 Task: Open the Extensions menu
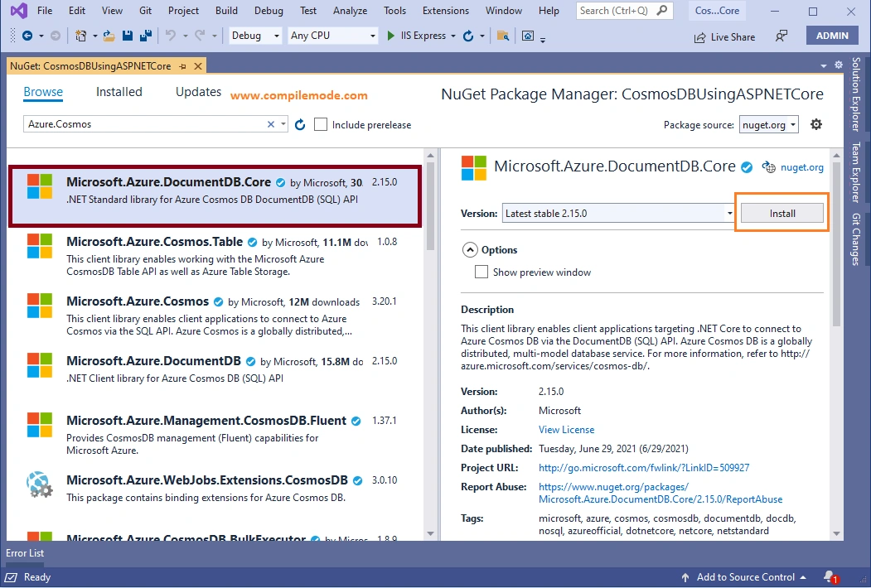pos(446,11)
